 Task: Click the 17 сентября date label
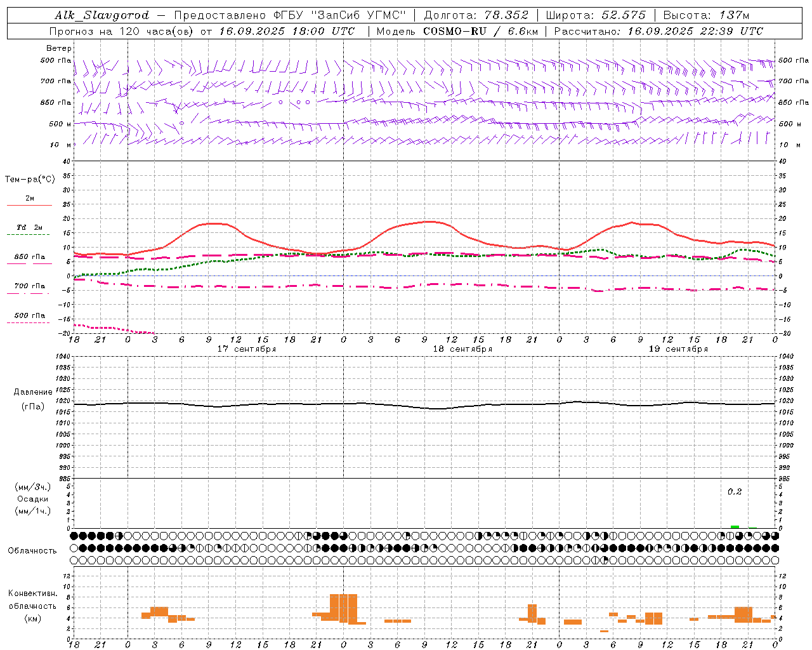pyautogui.click(x=247, y=349)
